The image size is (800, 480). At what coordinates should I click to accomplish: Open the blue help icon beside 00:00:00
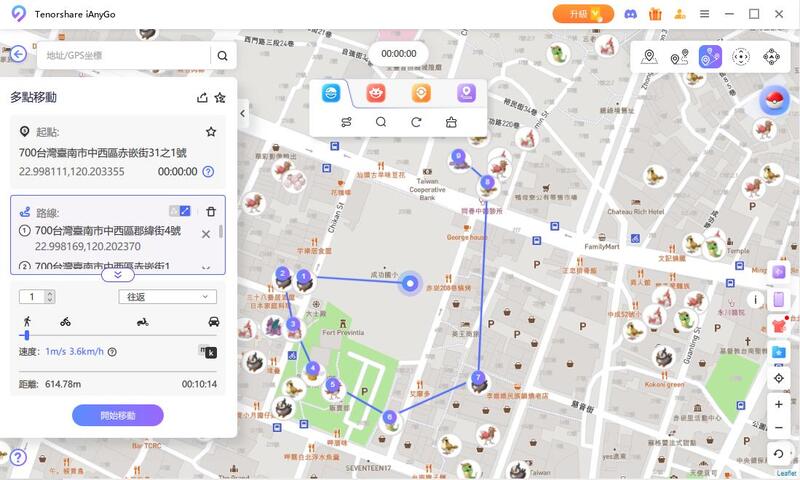pyautogui.click(x=208, y=171)
